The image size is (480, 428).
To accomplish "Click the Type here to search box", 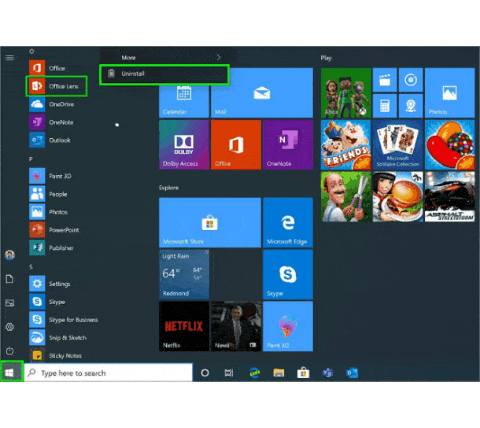I will click(108, 373).
